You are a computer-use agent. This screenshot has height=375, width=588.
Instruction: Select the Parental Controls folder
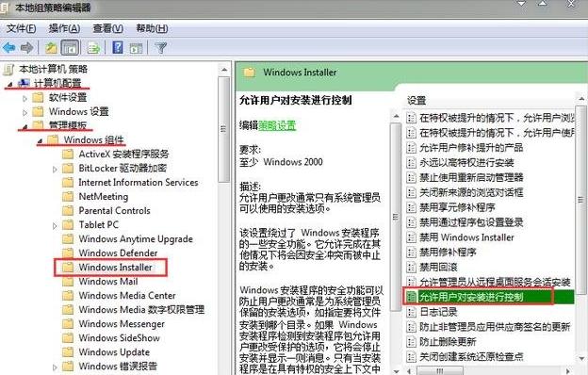(114, 211)
